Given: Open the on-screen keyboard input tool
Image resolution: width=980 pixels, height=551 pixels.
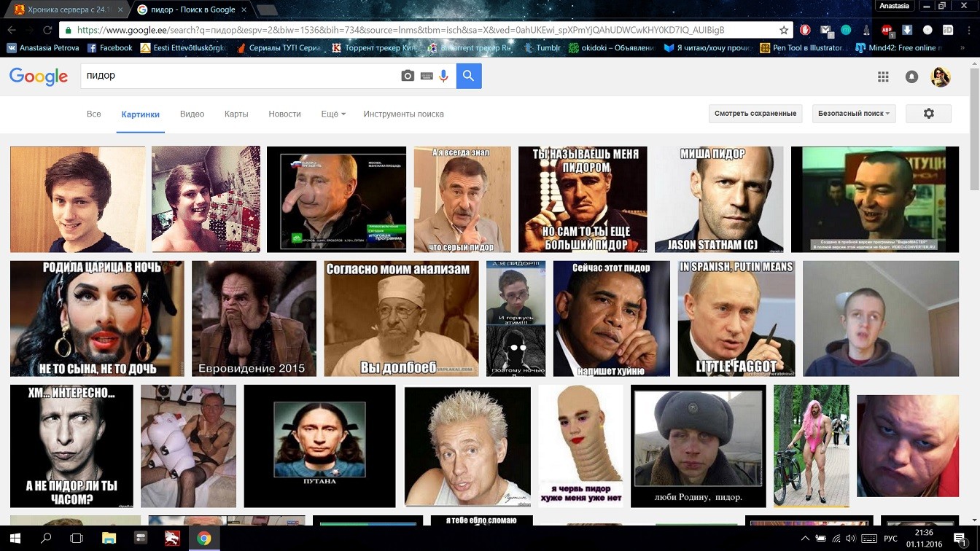Looking at the screenshot, I should coord(427,76).
